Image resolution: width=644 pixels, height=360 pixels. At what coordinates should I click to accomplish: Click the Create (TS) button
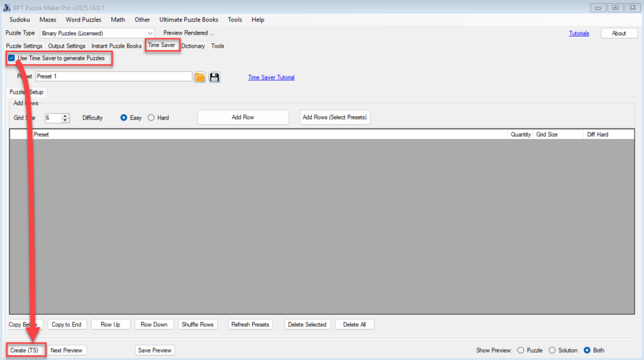pos(25,350)
